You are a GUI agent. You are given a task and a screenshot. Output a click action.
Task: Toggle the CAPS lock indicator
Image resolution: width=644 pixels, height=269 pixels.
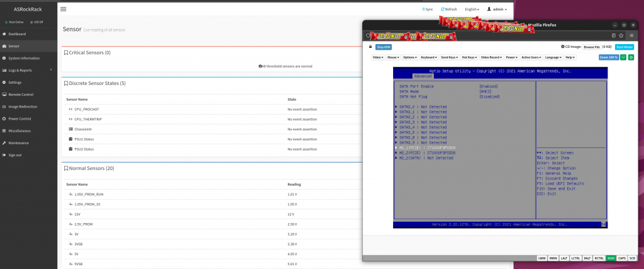click(x=622, y=258)
